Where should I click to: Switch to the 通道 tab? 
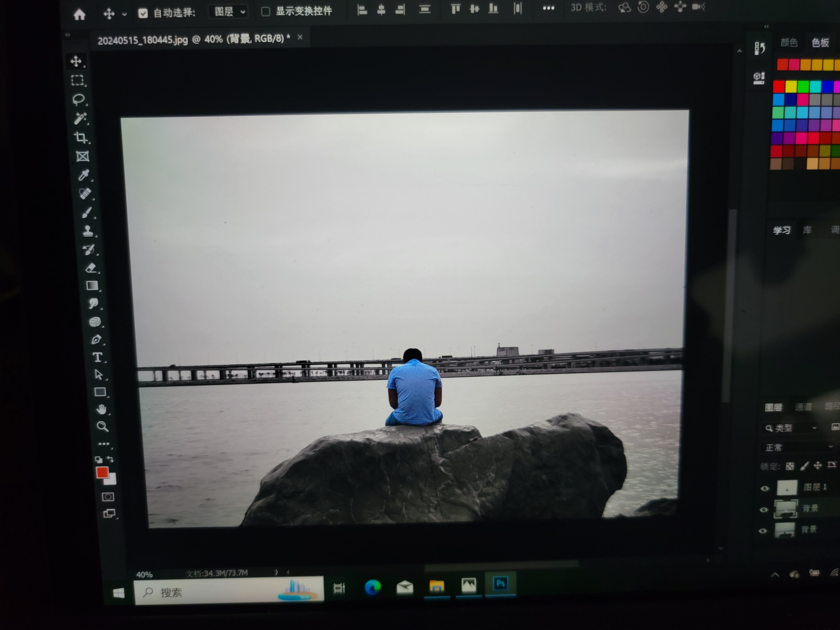point(803,407)
